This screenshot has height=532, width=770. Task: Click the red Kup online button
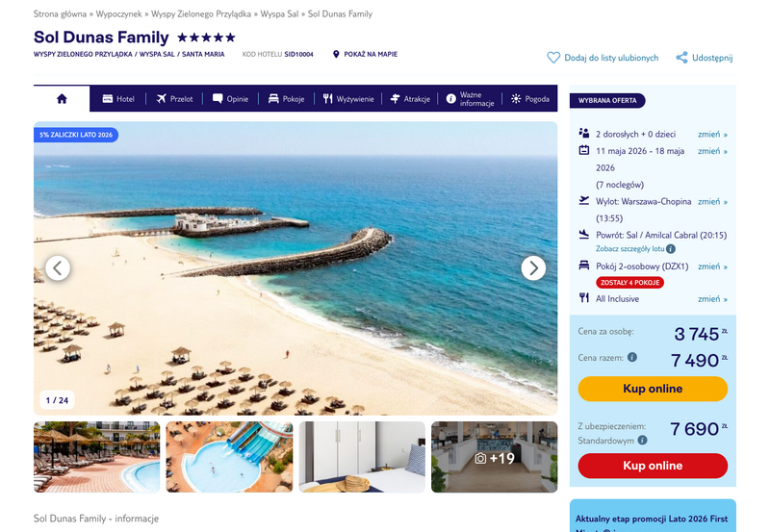point(653,466)
